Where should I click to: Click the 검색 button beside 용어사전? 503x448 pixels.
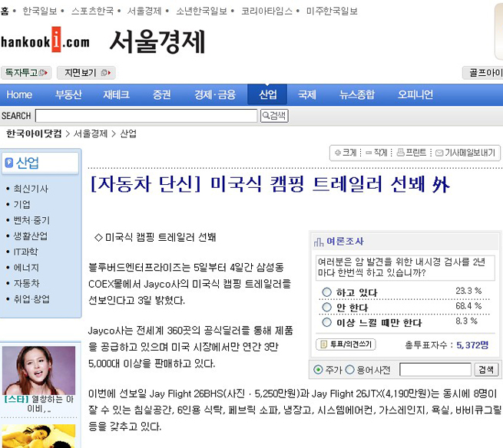(x=486, y=370)
